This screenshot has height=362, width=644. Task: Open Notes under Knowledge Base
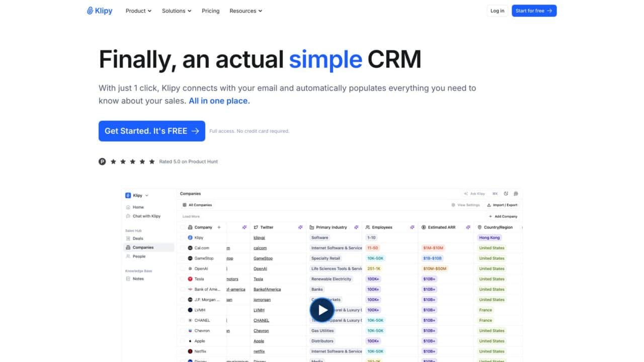click(137, 279)
